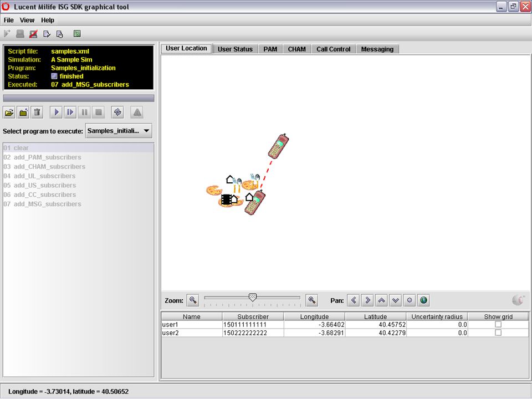Screen dimensions: 532x399
Task: Click the crossed-out computer disconnect icon
Action: pos(33,34)
